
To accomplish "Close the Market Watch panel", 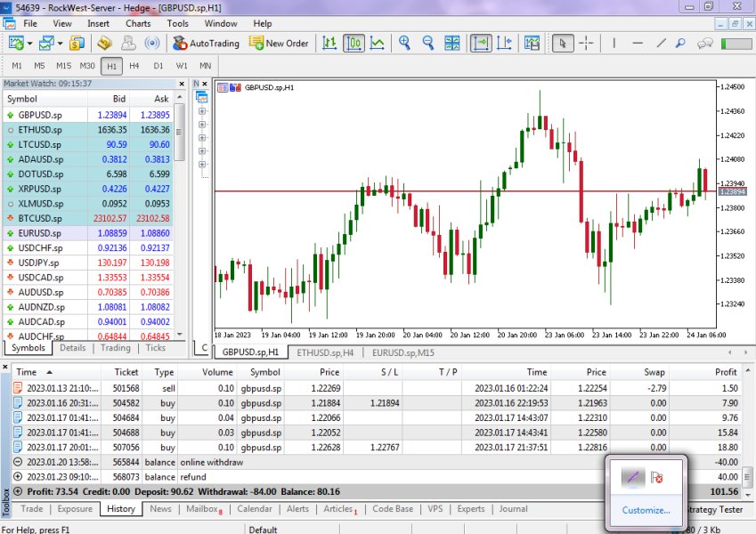I will [182, 84].
